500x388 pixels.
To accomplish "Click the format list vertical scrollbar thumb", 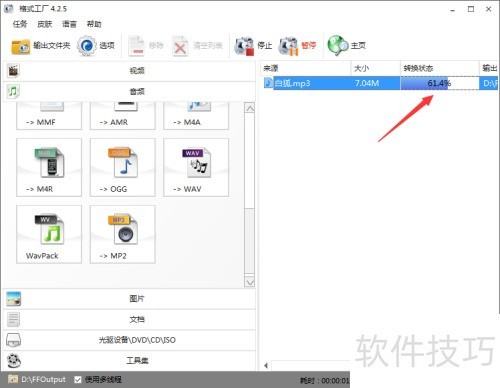I will 250,241.
